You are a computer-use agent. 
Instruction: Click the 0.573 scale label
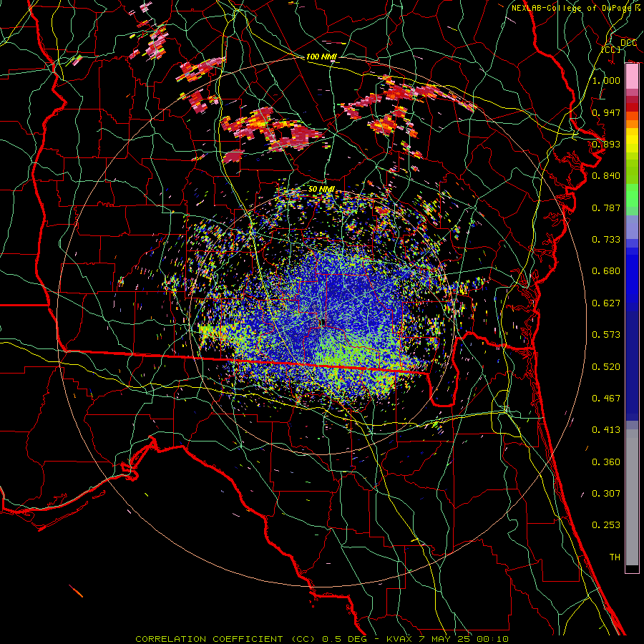tap(606, 335)
